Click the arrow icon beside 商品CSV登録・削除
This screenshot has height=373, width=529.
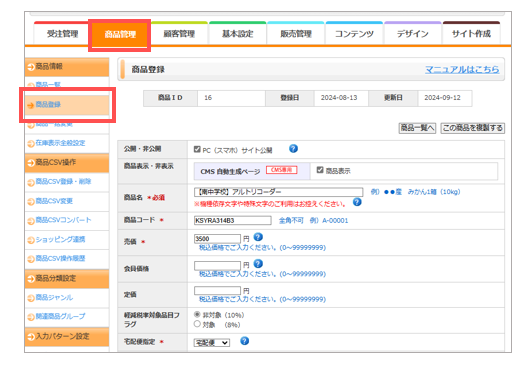coord(31,182)
